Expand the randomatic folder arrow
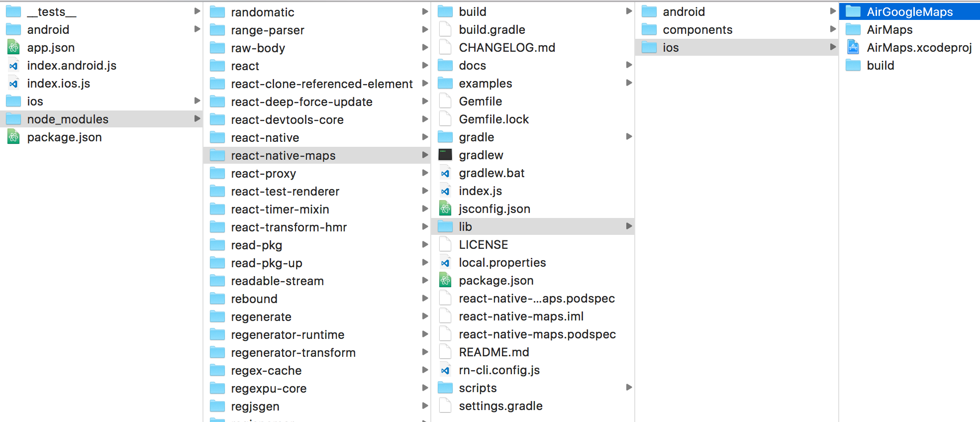The height and width of the screenshot is (422, 980). [425, 11]
